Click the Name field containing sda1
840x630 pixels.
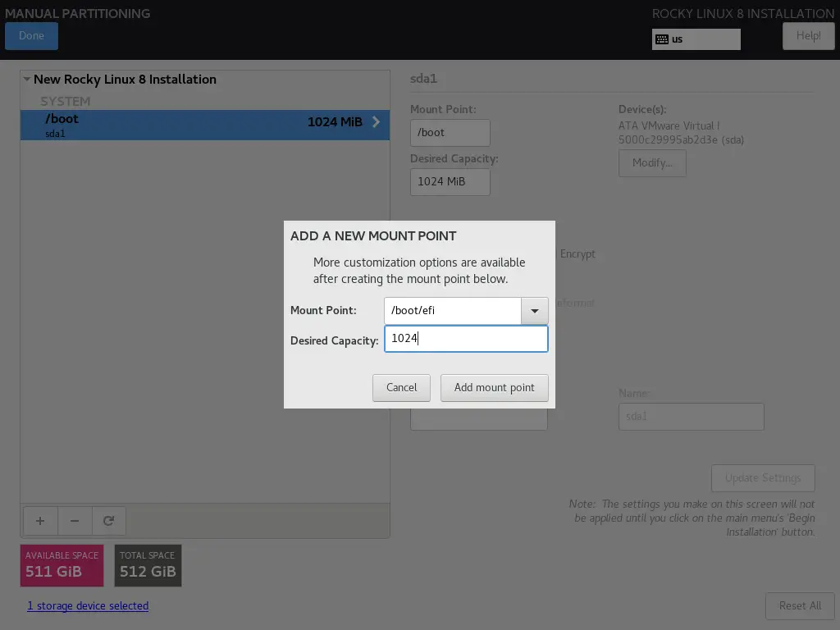[x=691, y=417]
